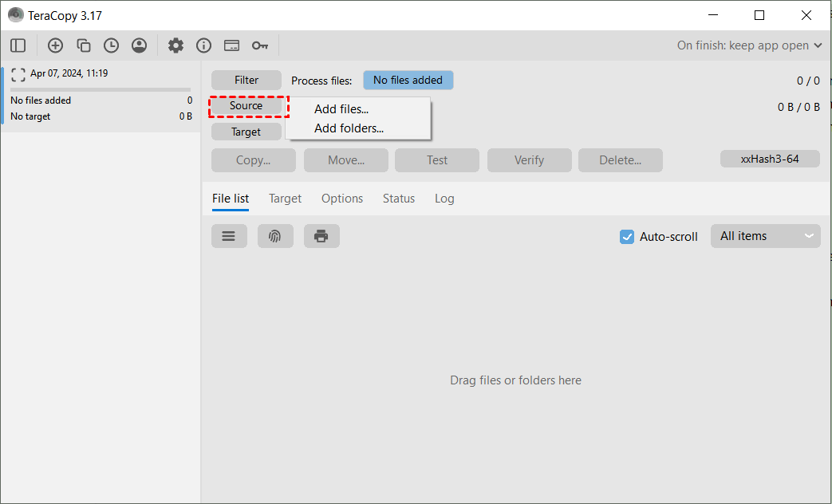Viewport: 832px width, 504px height.
Task: Click the license key icon
Action: coord(260,45)
